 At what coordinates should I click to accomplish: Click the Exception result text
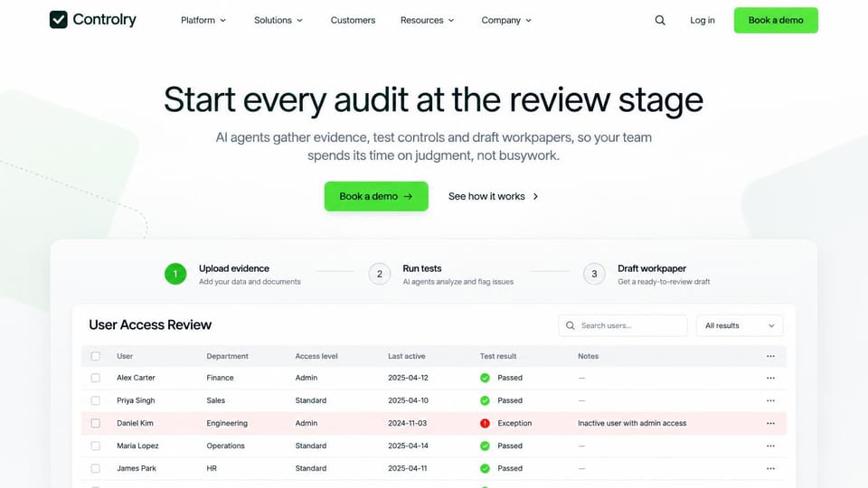tap(514, 423)
